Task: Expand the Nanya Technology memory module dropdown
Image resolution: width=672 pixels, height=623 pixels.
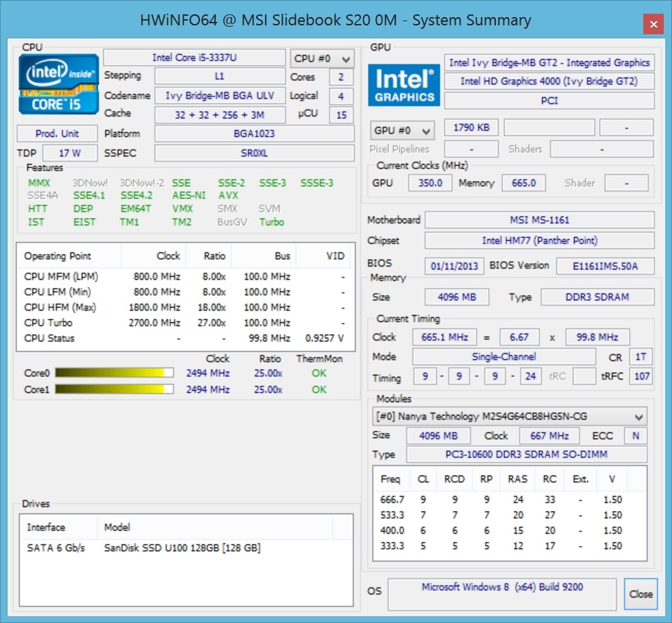Action: [x=510, y=416]
